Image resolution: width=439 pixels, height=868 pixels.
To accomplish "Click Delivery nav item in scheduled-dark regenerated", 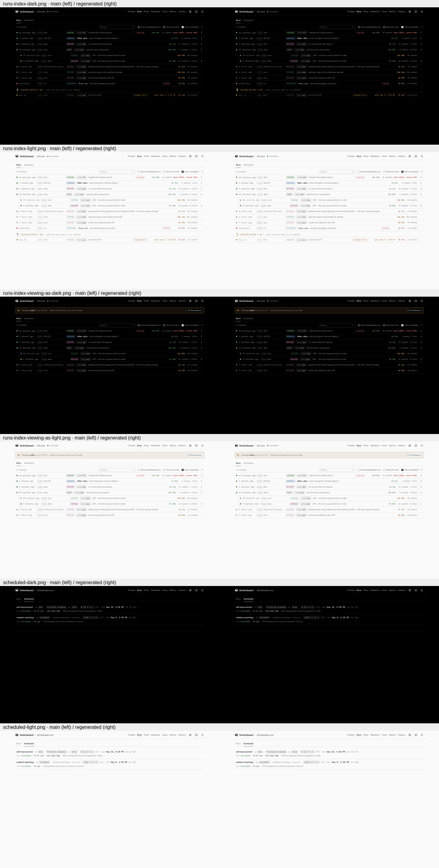I will 402,590.
